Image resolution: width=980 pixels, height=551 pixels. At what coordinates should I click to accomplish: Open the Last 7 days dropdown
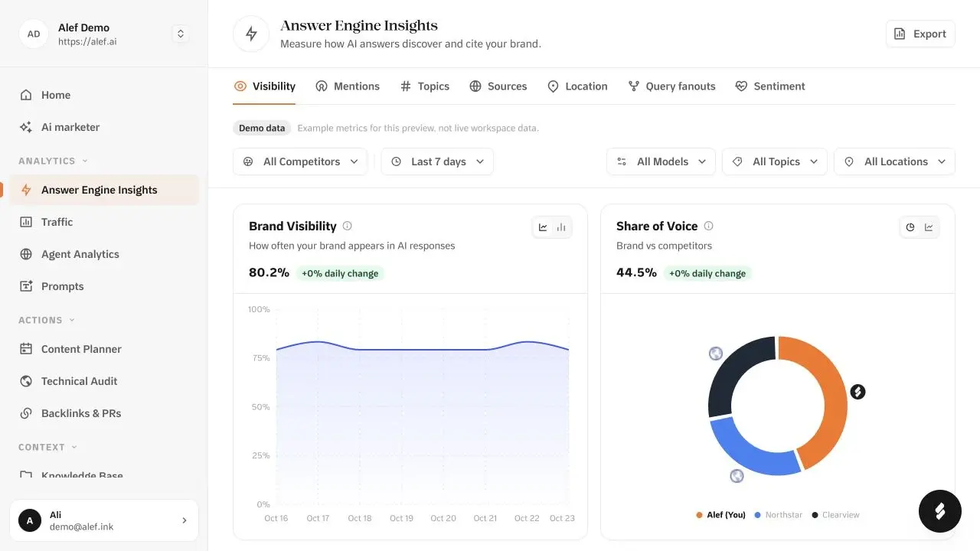click(x=437, y=161)
